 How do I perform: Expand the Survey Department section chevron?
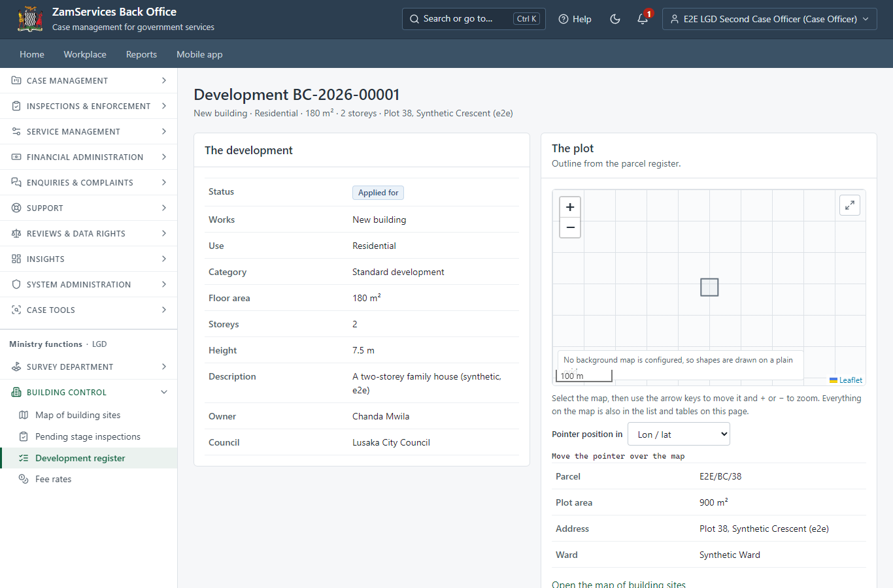pyautogui.click(x=164, y=367)
